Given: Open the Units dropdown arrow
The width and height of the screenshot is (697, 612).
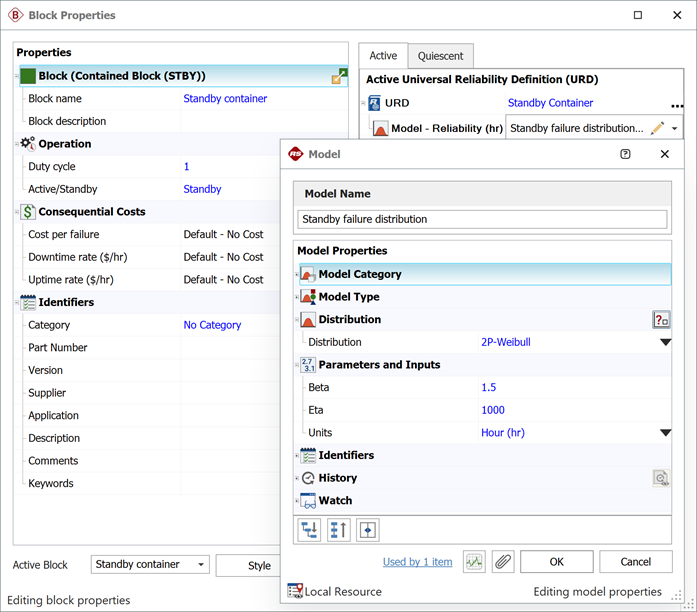Looking at the screenshot, I should point(664,433).
